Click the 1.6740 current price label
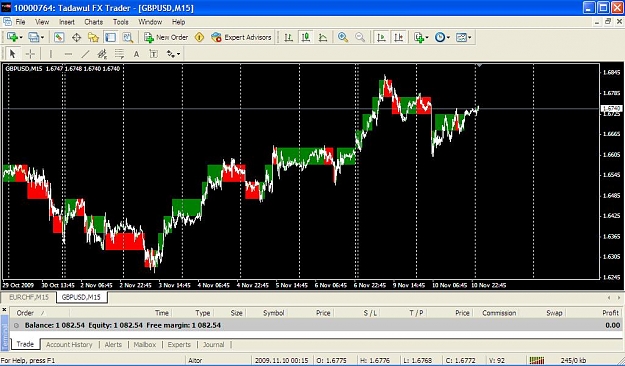 tap(611, 108)
